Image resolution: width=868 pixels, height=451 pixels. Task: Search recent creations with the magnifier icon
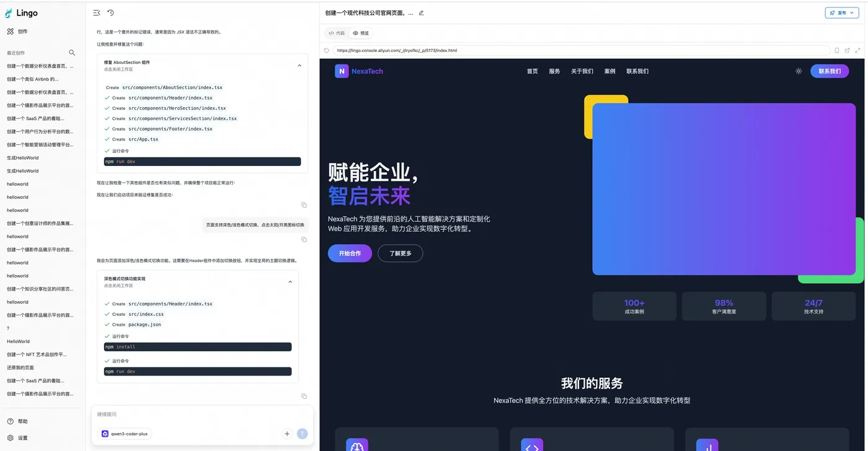point(72,53)
